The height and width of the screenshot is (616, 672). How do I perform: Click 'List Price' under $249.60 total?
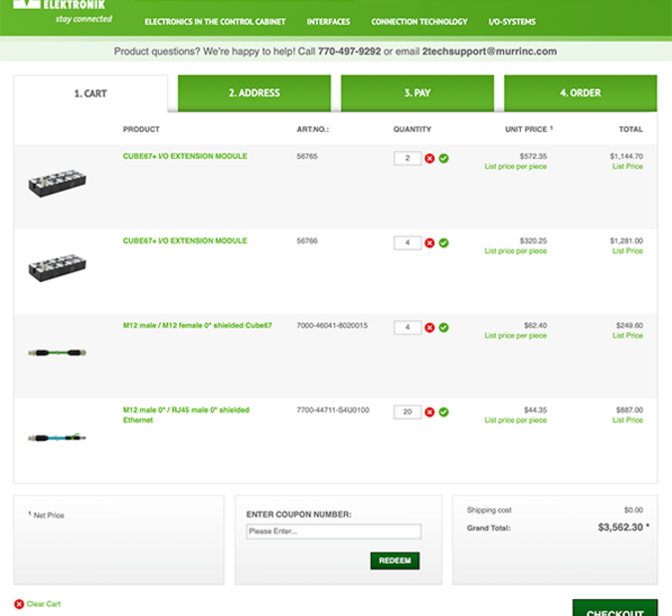(627, 336)
